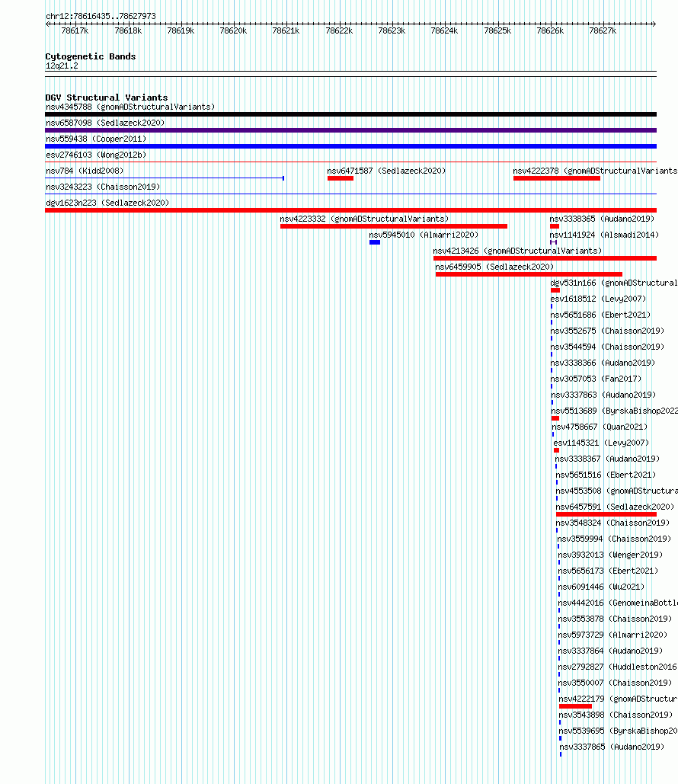
Task: Open nsv3338366 (Audano2019) label
Action: tap(603, 363)
